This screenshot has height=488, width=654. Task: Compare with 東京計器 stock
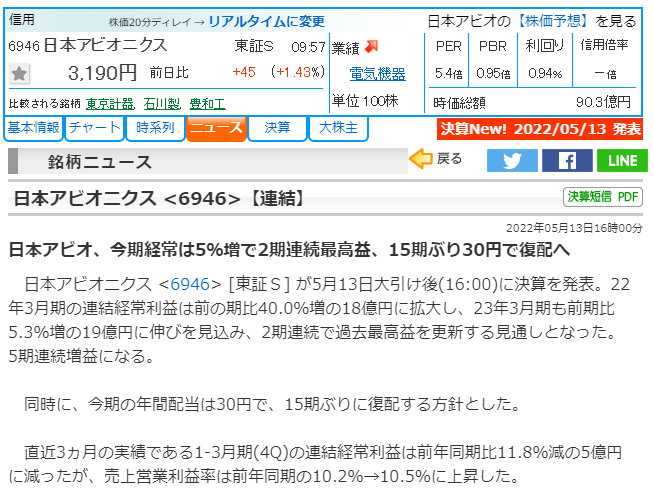(x=110, y=103)
